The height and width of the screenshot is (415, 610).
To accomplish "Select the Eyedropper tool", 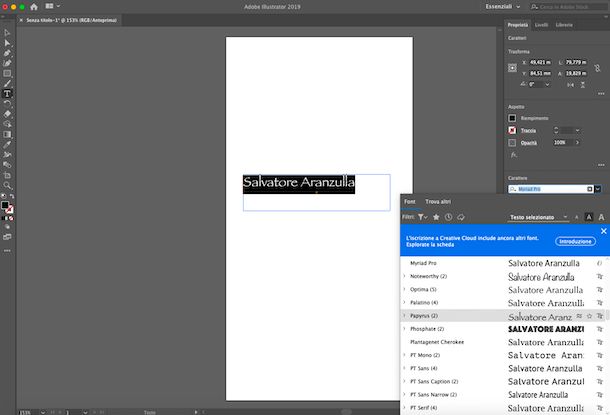I will (7, 144).
